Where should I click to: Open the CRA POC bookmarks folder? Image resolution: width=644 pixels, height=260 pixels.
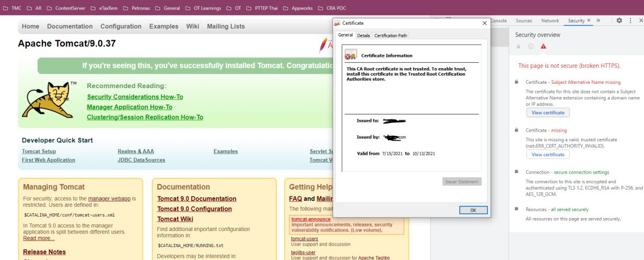point(332,8)
